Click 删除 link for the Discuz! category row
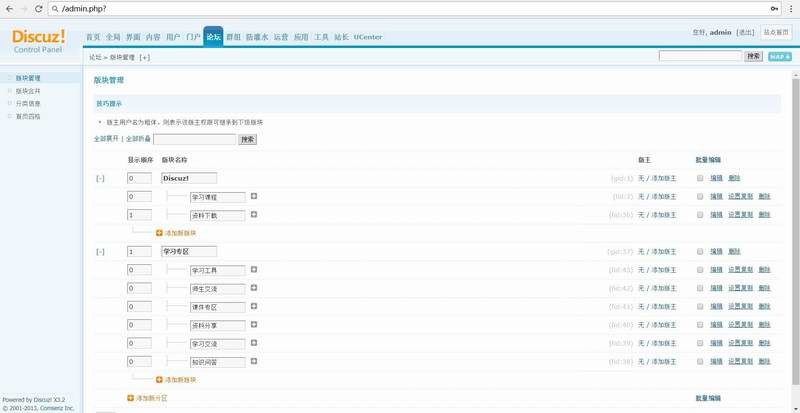This screenshot has height=413, width=800. [734, 178]
